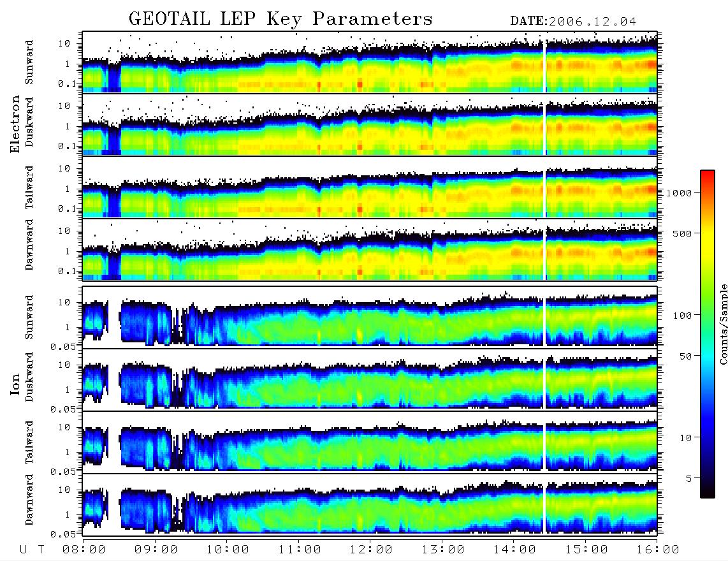This screenshot has height=561, width=728.
Task: Click the 10:00 time tick label
Action: tap(228, 550)
